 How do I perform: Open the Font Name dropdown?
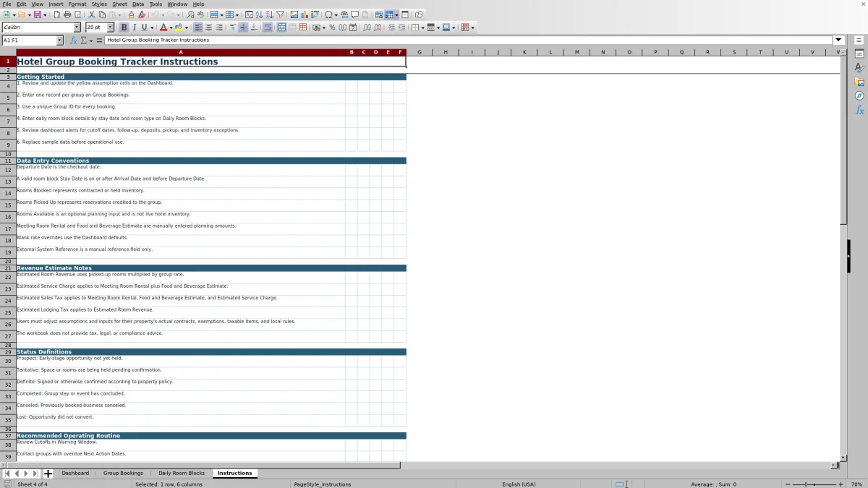(x=77, y=27)
